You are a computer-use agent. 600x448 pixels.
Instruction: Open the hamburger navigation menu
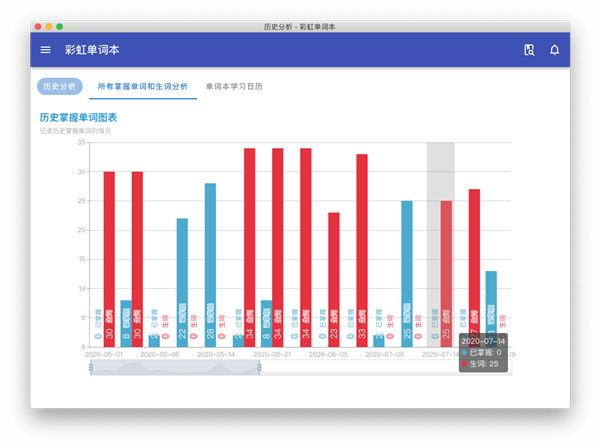pos(45,50)
